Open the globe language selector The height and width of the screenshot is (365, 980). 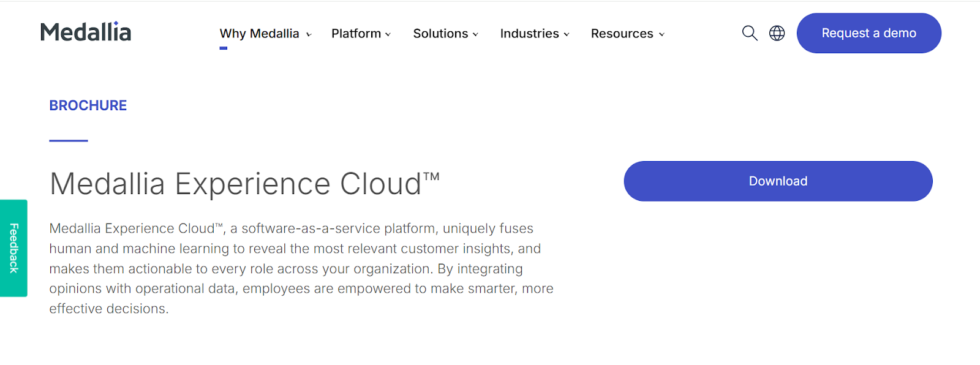[777, 33]
